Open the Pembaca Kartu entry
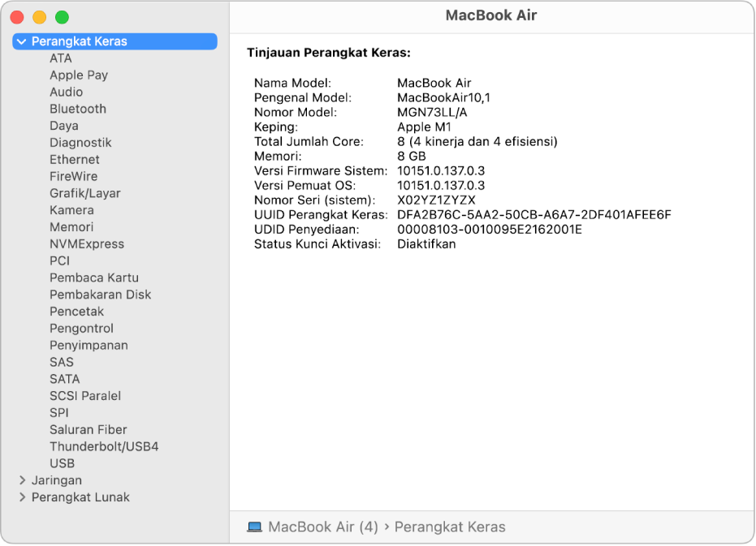This screenshot has width=756, height=546. coord(94,278)
